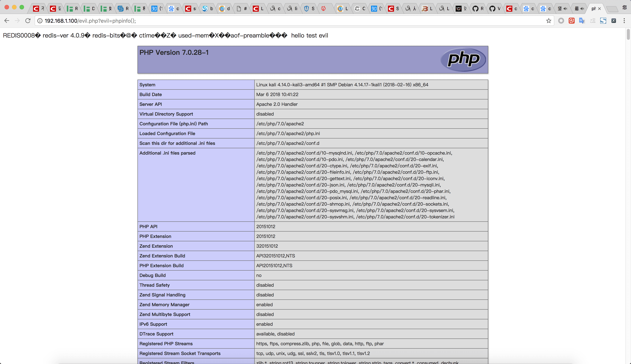The image size is (631, 364).
Task: Switch to the green icon D tab
Action: (x=89, y=9)
